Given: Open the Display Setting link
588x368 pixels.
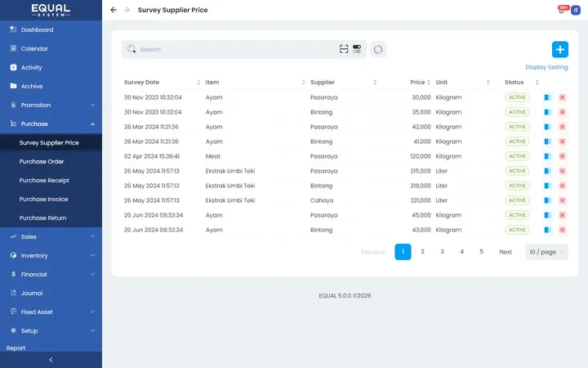Looking at the screenshot, I should click(546, 67).
